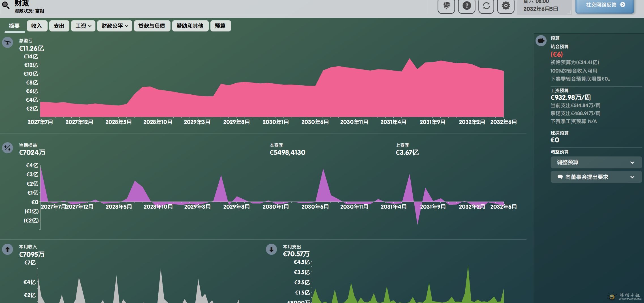This screenshot has width=644, height=303.
Task: Click the 100%的转会收入可用 text
Action: tap(574, 71)
